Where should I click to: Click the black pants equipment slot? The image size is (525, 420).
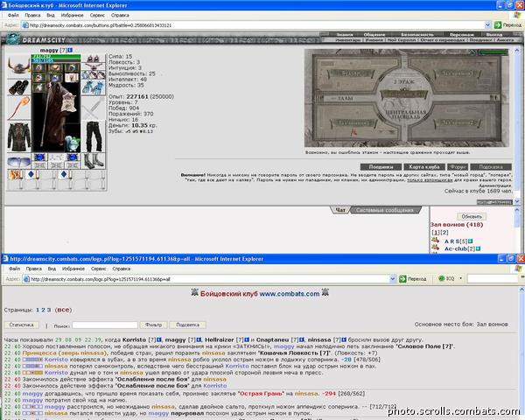tap(94, 136)
